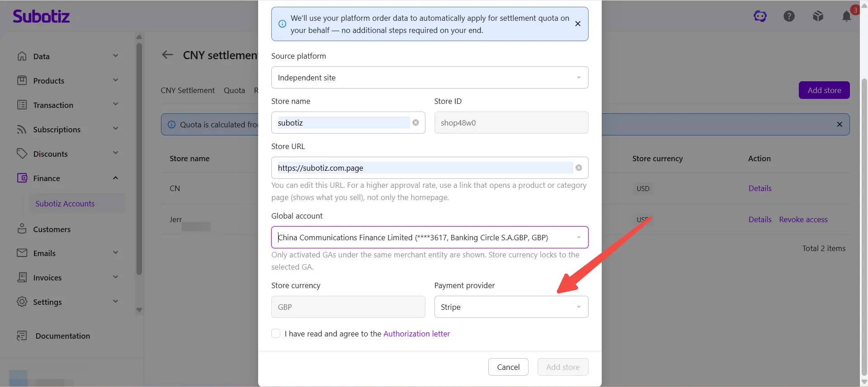Clear the Store URL field
Image resolution: width=868 pixels, height=387 pixels.
[579, 168]
